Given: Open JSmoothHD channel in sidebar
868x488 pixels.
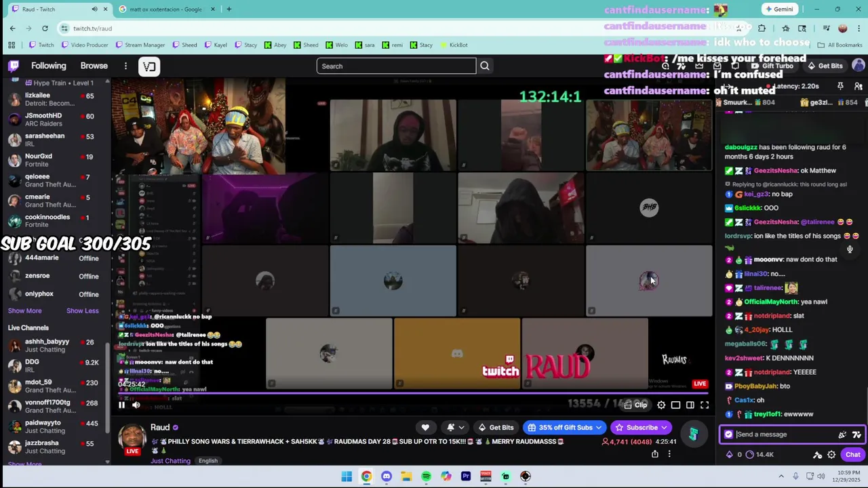Looking at the screenshot, I should (58, 119).
